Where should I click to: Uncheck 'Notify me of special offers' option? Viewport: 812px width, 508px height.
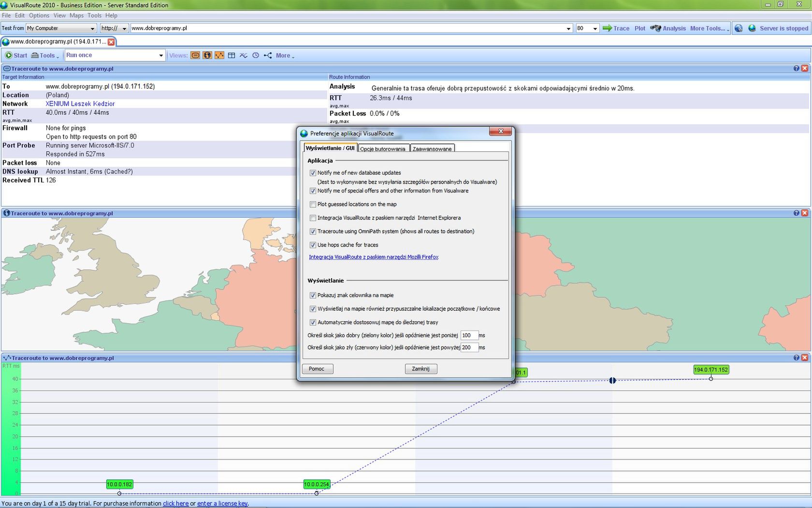[x=313, y=191]
